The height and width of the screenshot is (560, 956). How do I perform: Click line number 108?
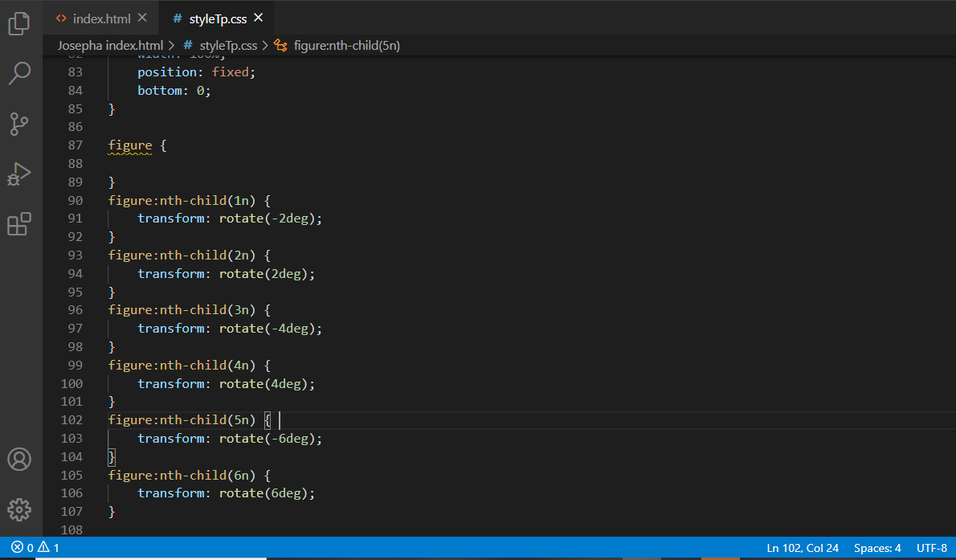point(71,529)
